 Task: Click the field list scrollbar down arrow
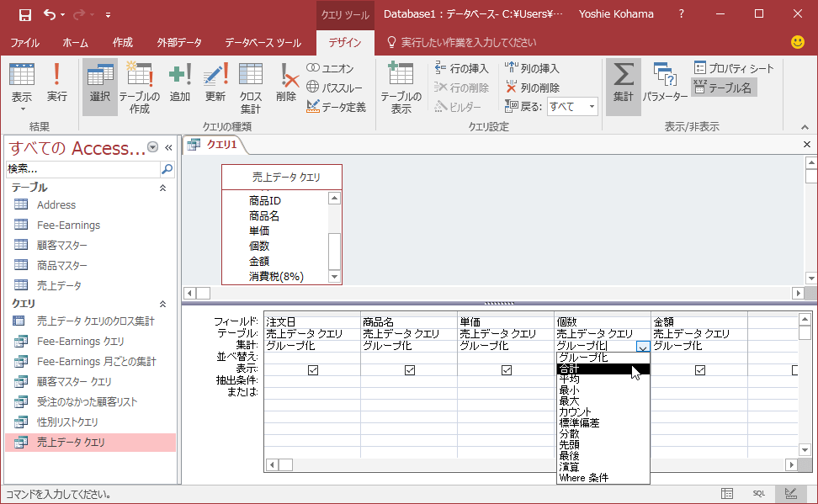tap(334, 277)
